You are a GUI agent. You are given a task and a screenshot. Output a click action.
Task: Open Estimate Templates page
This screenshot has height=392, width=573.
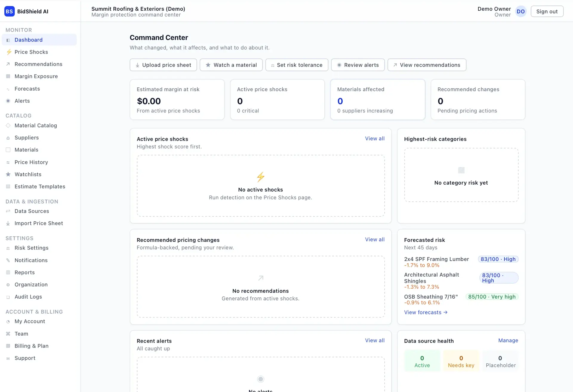39,186
